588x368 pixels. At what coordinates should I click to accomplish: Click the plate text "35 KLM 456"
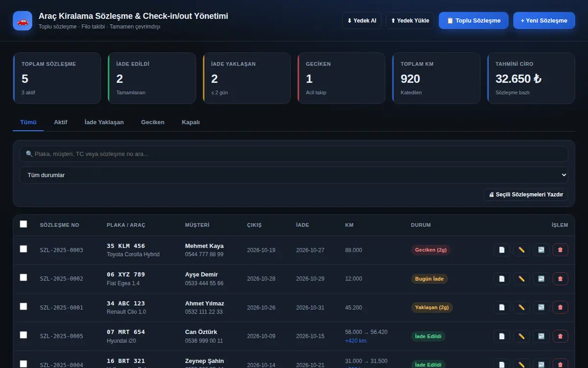tap(126, 246)
